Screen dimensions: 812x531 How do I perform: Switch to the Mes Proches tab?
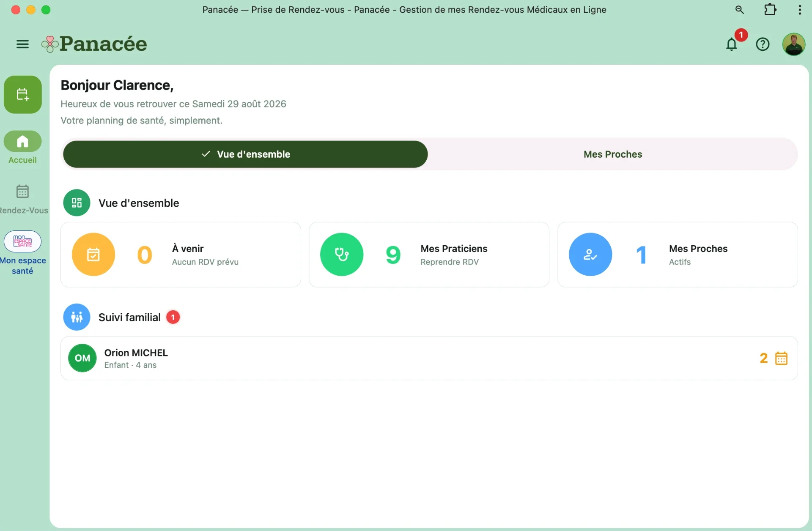click(x=613, y=154)
